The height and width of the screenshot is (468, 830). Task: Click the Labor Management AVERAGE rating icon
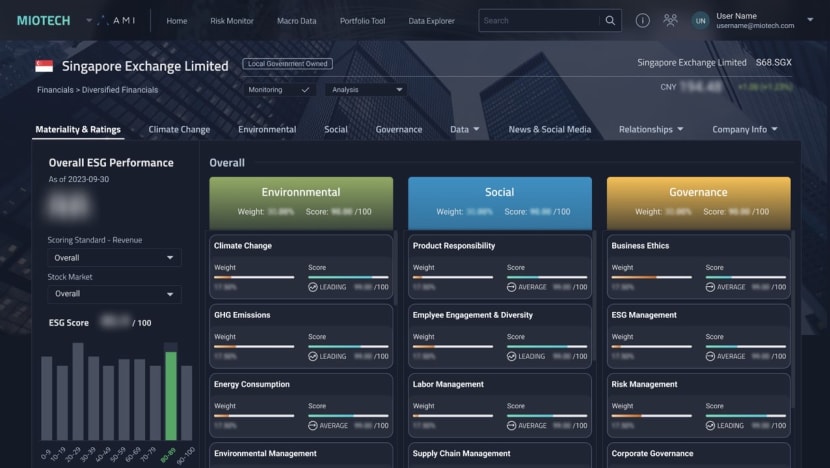(x=511, y=426)
